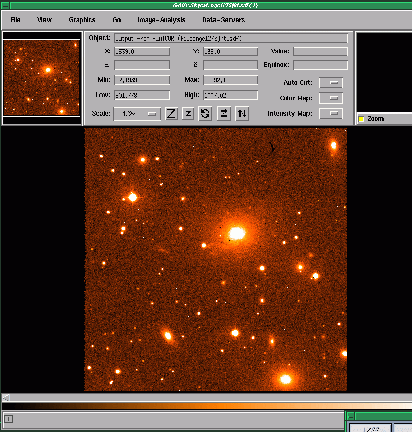412x432 pixels.
Task: Open the File menu
Action: pos(15,20)
